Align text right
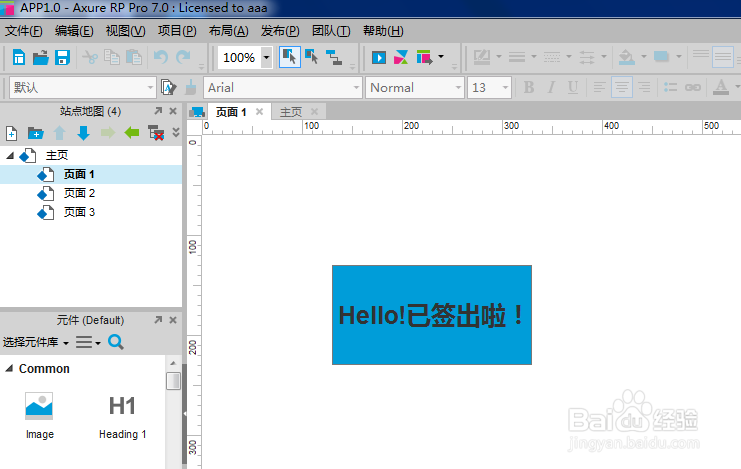This screenshot has width=741, height=469. tap(644, 87)
